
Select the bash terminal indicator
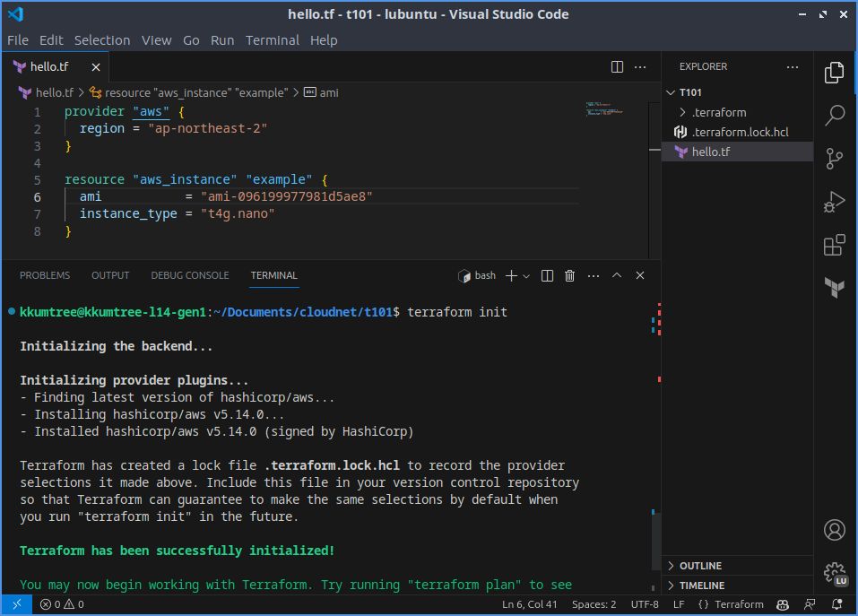tap(477, 276)
